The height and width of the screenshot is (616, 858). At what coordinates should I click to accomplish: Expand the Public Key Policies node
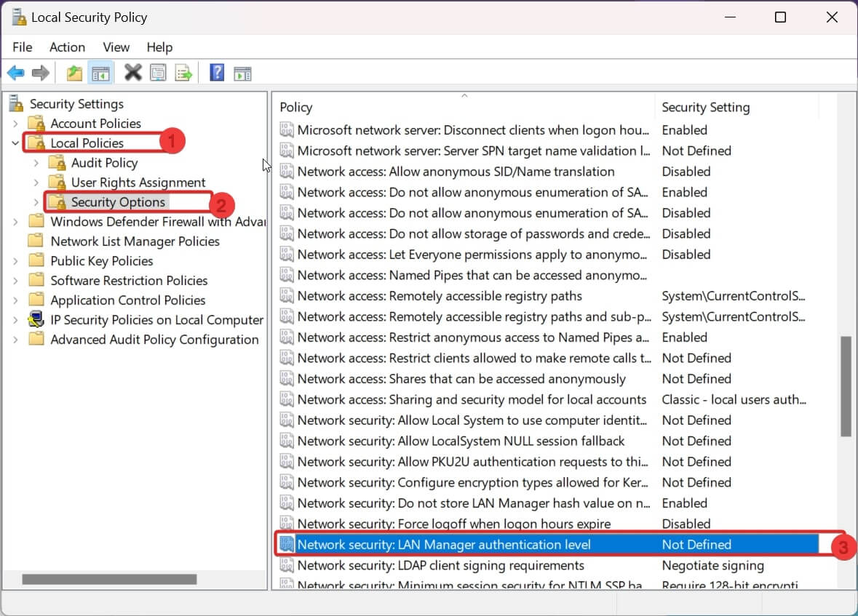pos(15,261)
